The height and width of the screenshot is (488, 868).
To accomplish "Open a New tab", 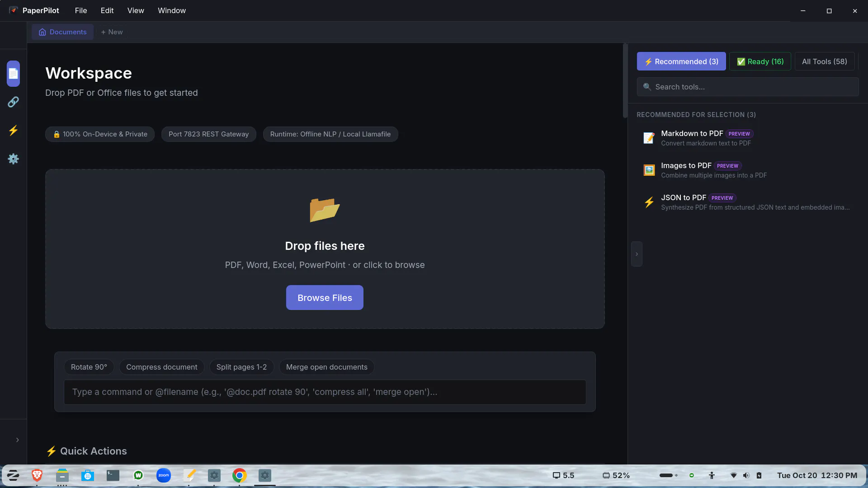I will [112, 32].
